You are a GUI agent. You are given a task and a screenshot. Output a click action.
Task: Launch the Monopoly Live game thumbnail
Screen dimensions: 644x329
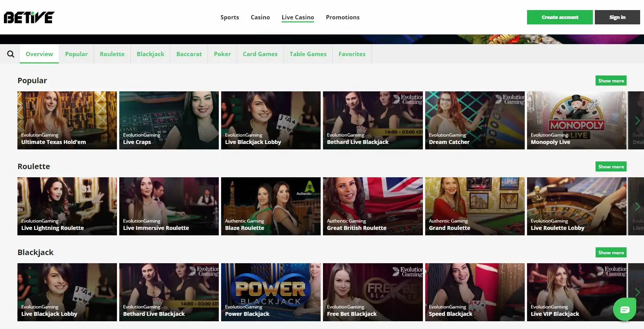[x=576, y=120]
